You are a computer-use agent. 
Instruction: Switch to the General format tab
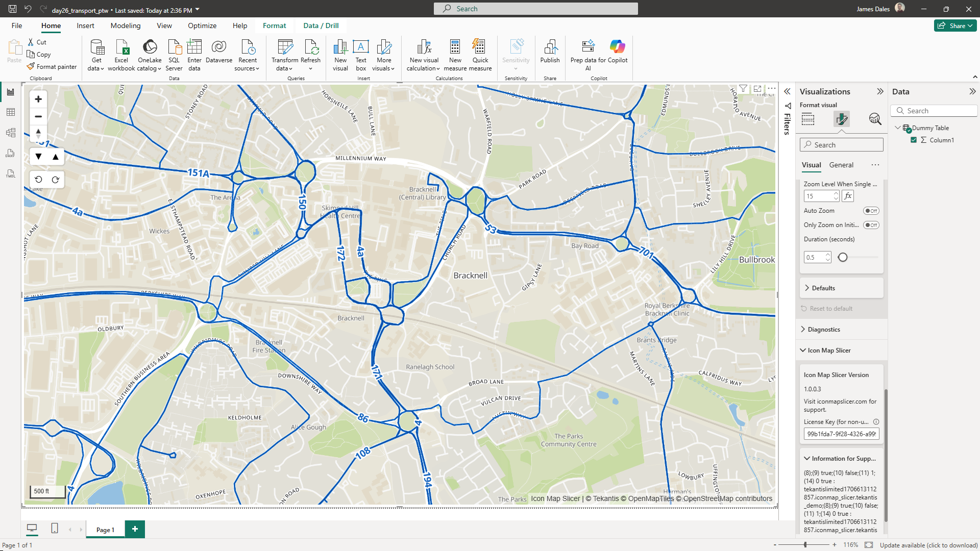(841, 165)
